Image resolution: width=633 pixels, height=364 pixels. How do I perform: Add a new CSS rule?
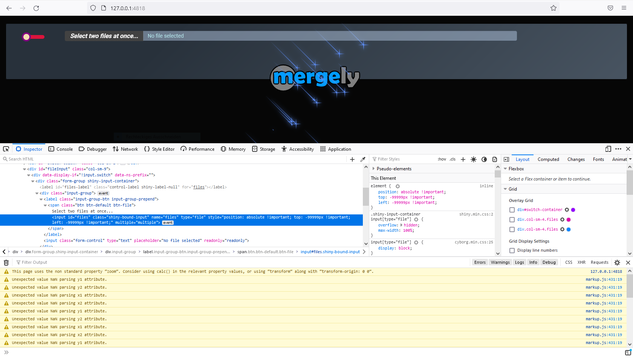click(463, 159)
